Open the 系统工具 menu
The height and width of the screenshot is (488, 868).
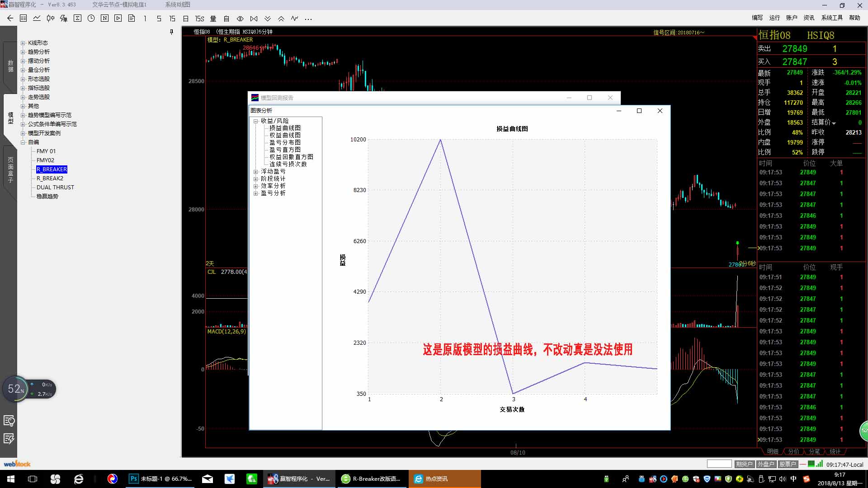(832, 18)
